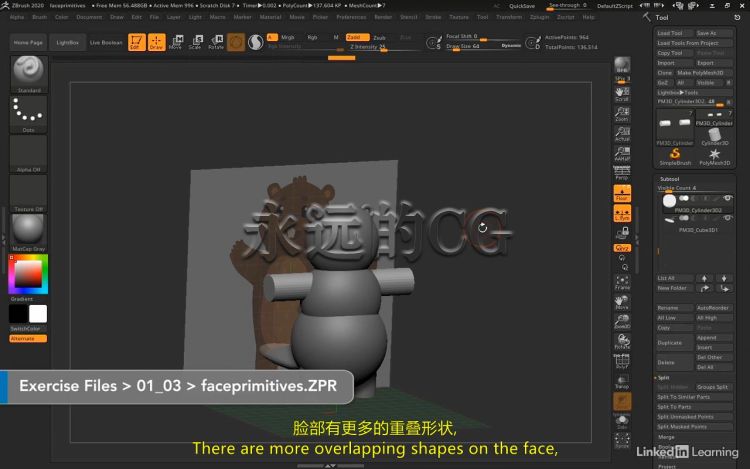
Task: Click Split To Parts button
Action: [695, 407]
